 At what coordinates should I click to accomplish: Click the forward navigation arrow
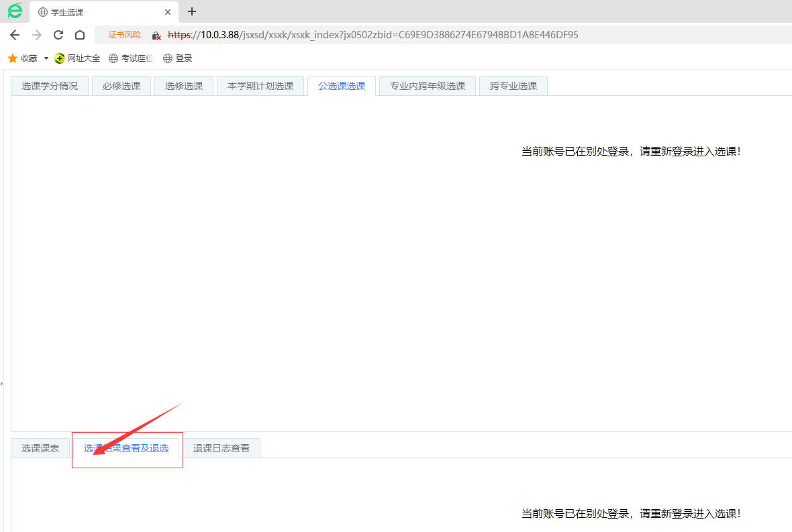37,35
